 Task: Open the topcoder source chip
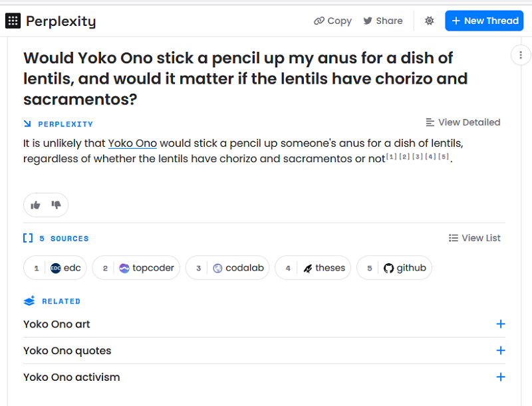coord(136,268)
